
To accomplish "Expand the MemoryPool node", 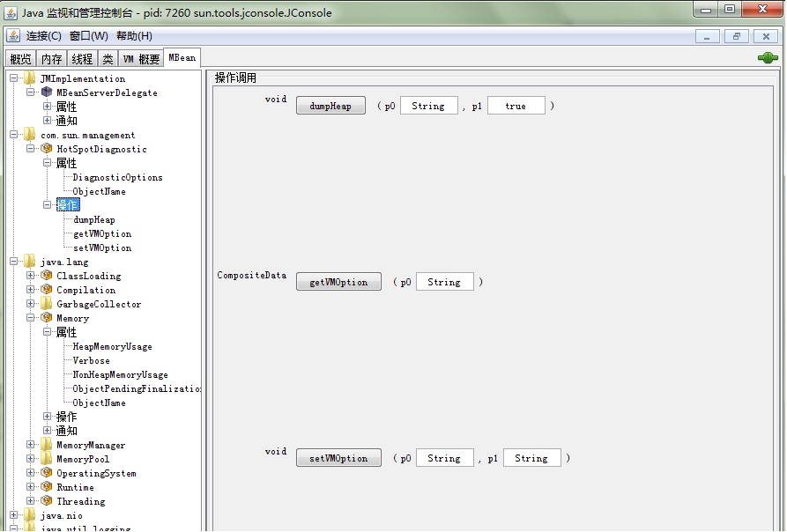I will (x=30, y=458).
